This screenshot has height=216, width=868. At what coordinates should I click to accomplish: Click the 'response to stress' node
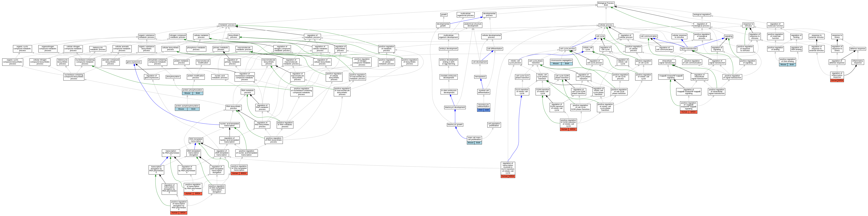click(x=837, y=36)
